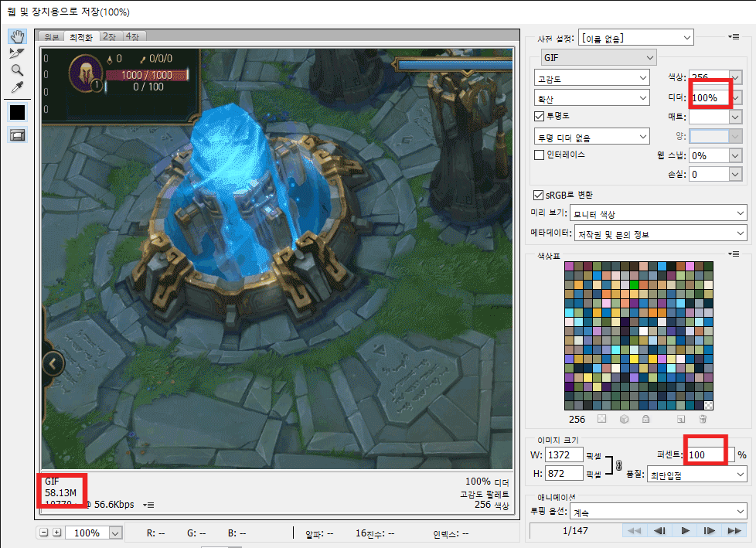Viewport: 756px width, 548px height.
Task: Switch to the 2장 tab
Action: coord(110,36)
